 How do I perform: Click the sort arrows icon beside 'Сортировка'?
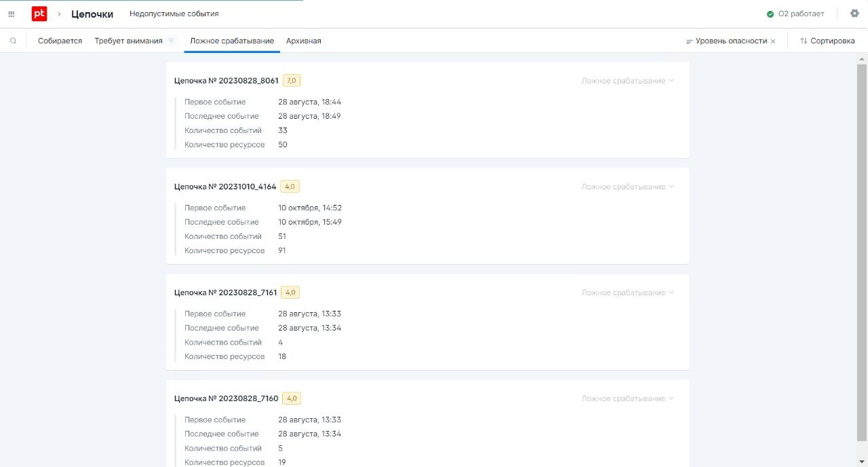point(804,41)
